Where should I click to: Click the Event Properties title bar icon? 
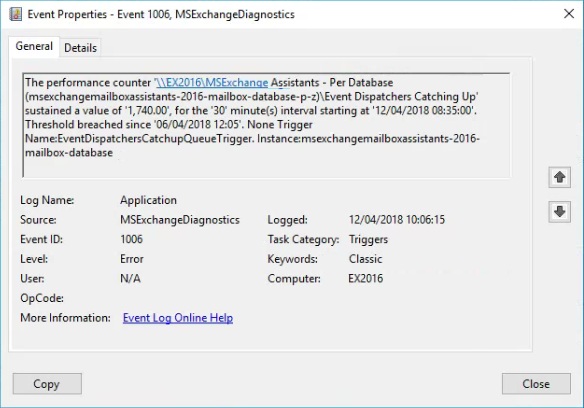pos(15,14)
